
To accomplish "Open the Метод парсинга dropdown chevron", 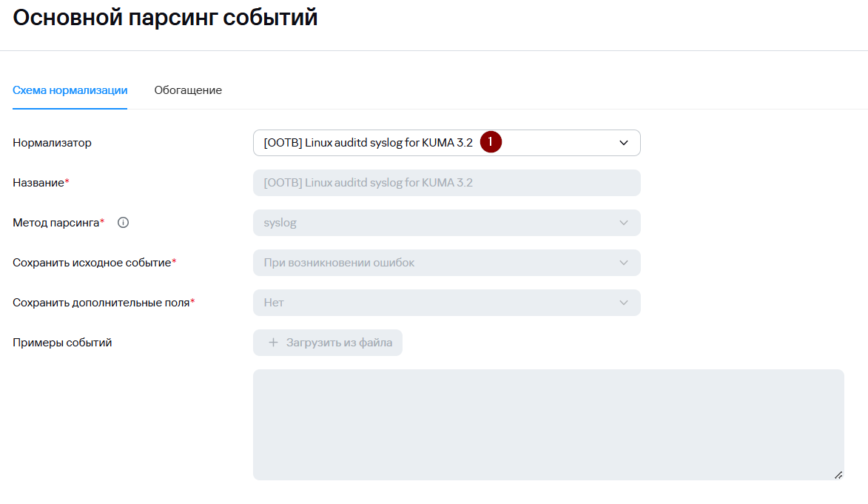I will 623,223.
